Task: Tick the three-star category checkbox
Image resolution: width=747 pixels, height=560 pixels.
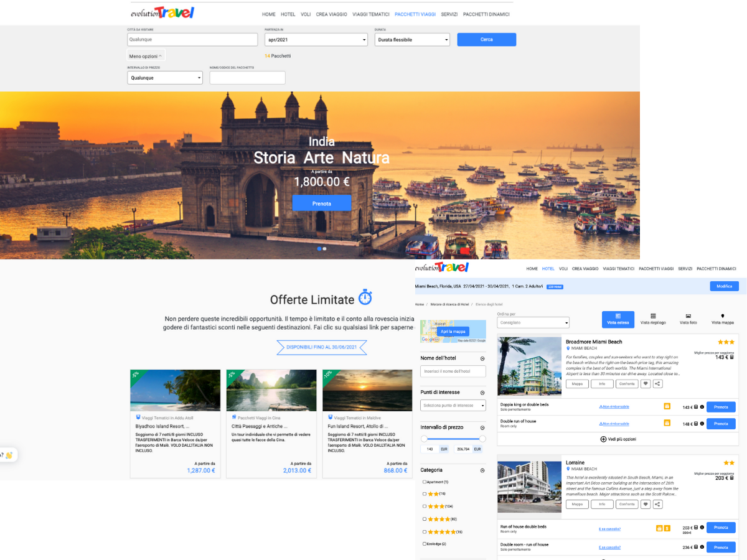Action: (425, 506)
